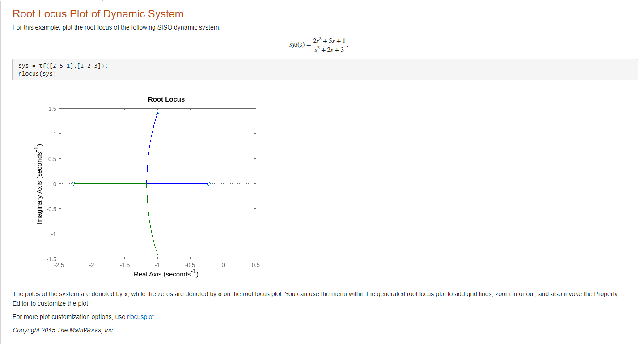The image size is (644, 344).
Task: Click the Root Locus plot title
Action: click(x=166, y=99)
